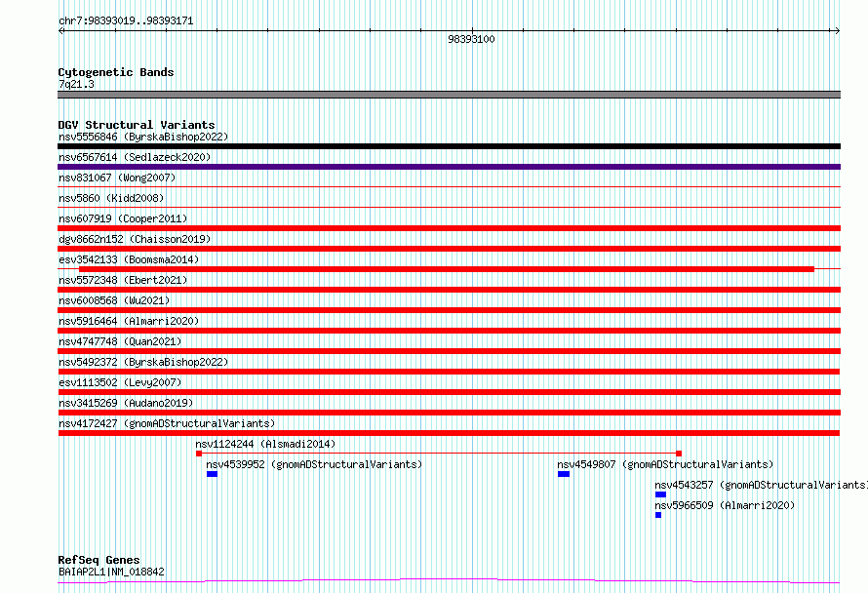Image resolution: width=868 pixels, height=593 pixels.
Task: Click the red nsv4747748 variant bar
Action: tap(449, 351)
